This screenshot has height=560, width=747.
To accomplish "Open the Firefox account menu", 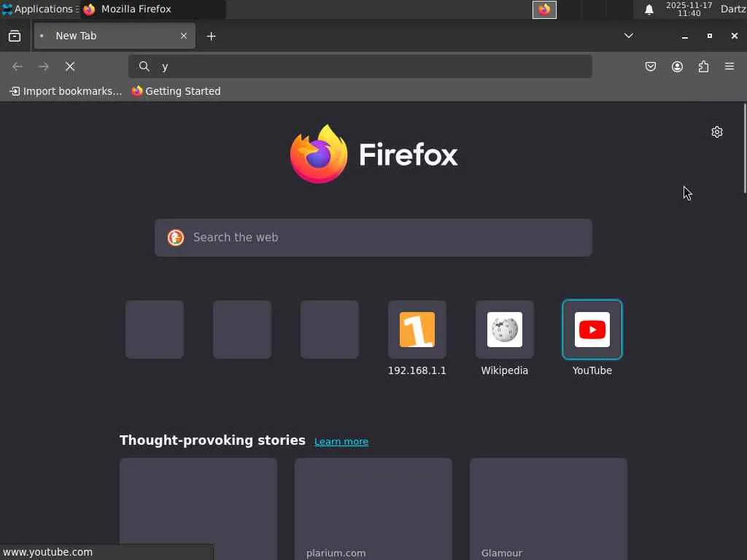I will click(x=677, y=66).
